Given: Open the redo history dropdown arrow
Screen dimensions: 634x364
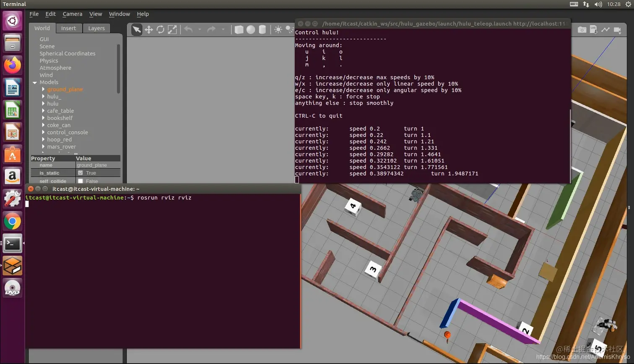Looking at the screenshot, I should click(x=223, y=29).
